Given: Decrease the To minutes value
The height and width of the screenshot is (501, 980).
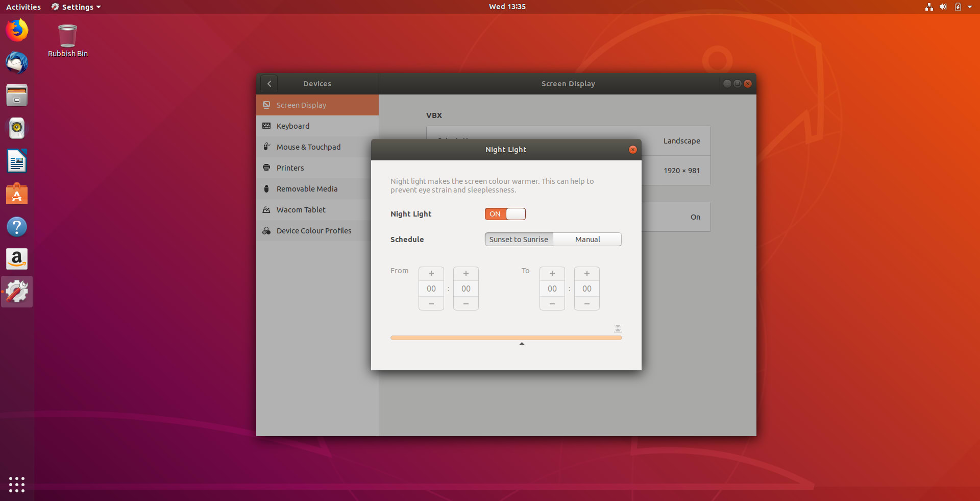Looking at the screenshot, I should pyautogui.click(x=587, y=303).
